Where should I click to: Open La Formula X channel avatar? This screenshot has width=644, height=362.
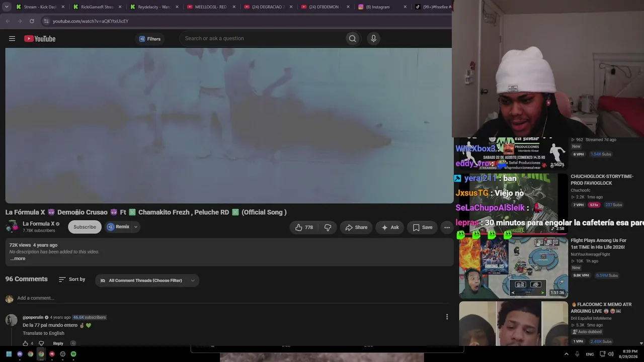click(x=12, y=227)
